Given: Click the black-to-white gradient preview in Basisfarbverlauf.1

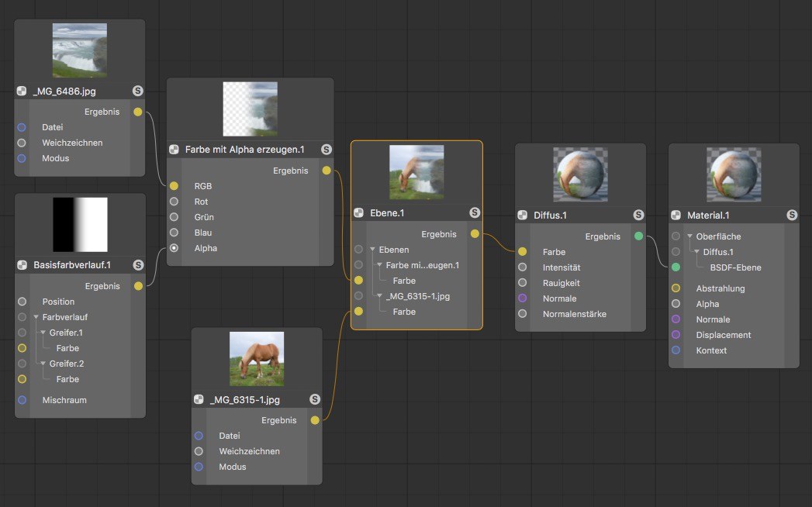Looking at the screenshot, I should pos(80,224).
